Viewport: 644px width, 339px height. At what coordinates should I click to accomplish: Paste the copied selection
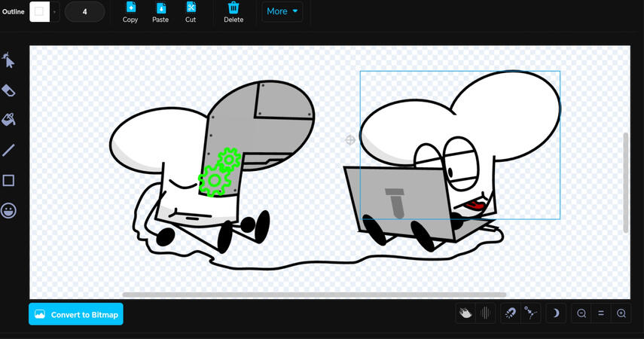(x=160, y=11)
